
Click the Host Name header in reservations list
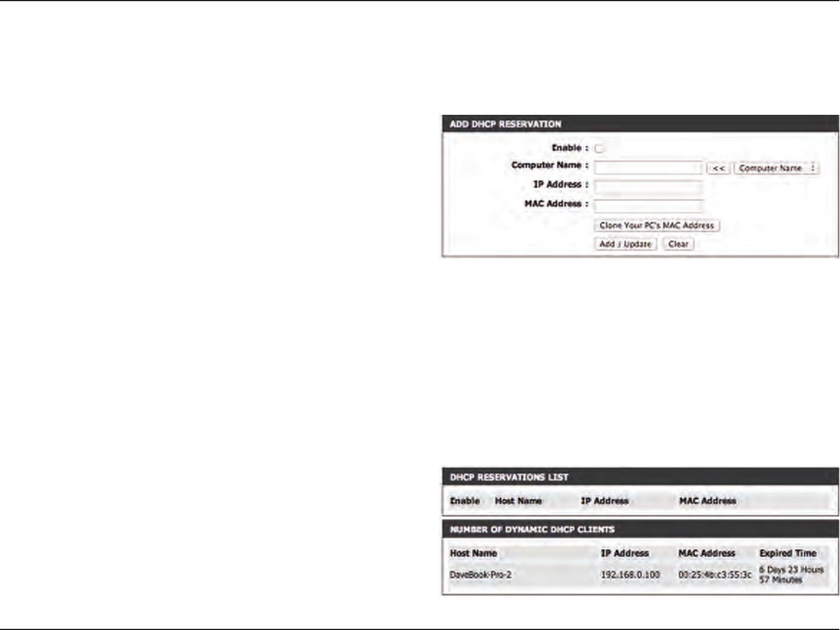518,501
